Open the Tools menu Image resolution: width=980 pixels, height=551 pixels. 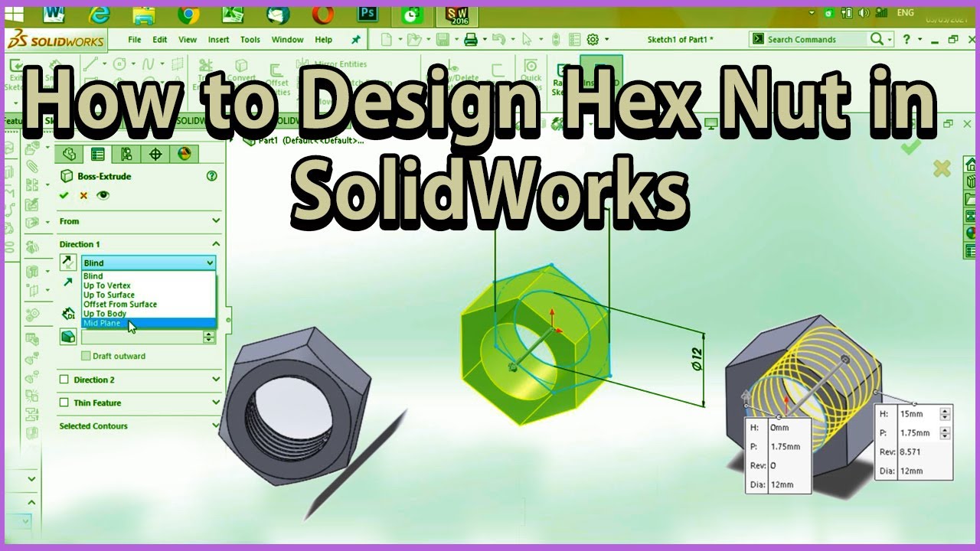(x=250, y=40)
